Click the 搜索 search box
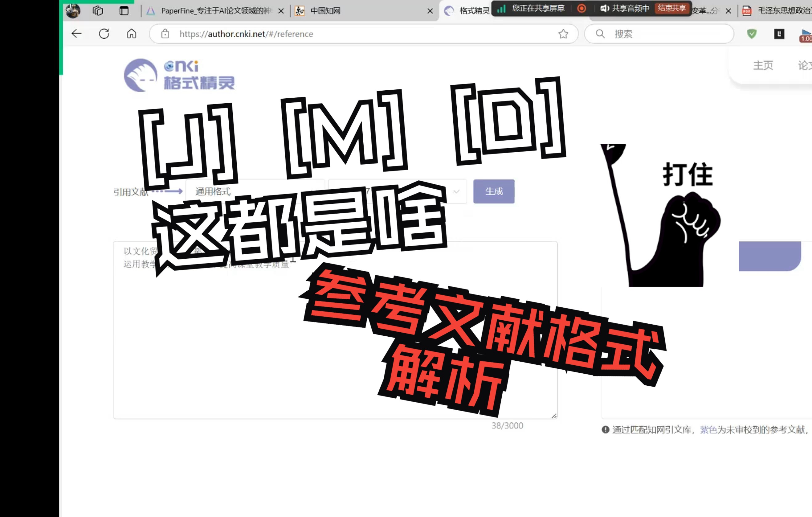 pyautogui.click(x=659, y=33)
